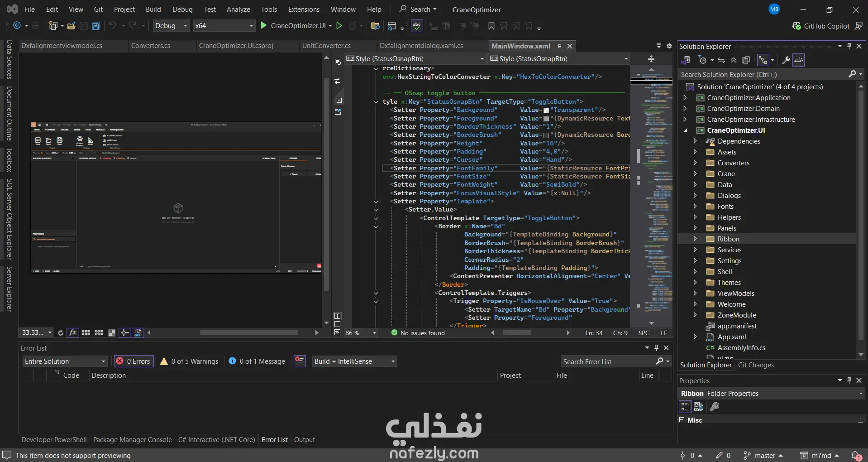Open Developer PowerShell tab

(x=54, y=440)
